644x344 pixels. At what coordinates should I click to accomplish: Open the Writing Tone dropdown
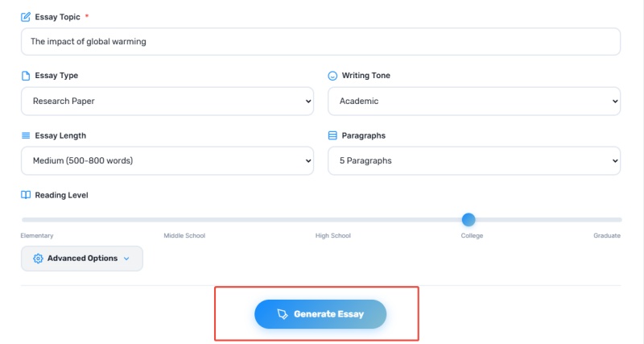point(474,102)
